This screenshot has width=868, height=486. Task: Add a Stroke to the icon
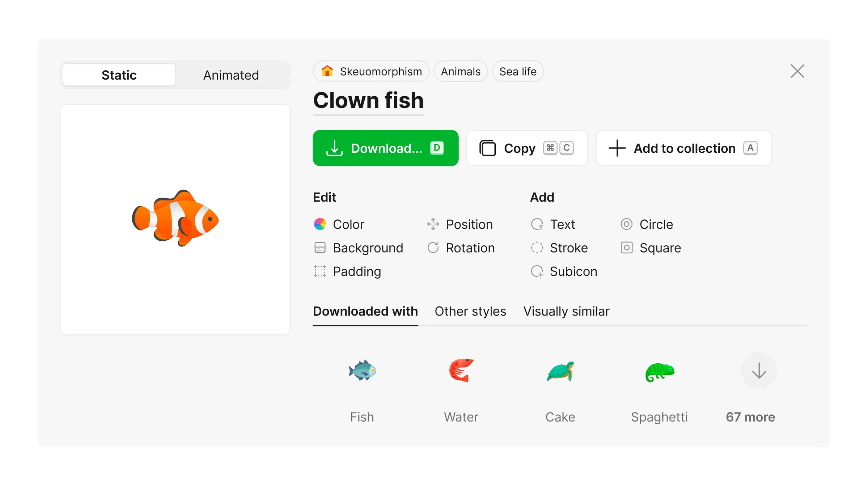[x=568, y=248]
